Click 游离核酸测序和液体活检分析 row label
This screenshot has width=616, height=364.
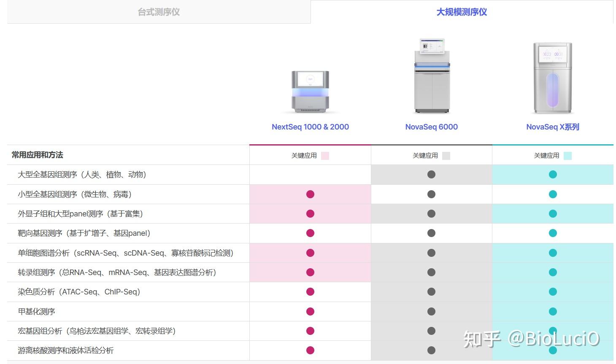click(x=65, y=351)
